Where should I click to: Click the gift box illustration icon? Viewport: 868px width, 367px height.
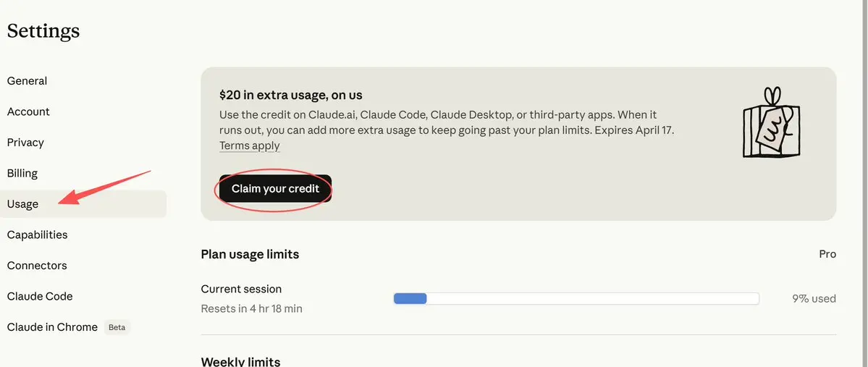(772, 123)
